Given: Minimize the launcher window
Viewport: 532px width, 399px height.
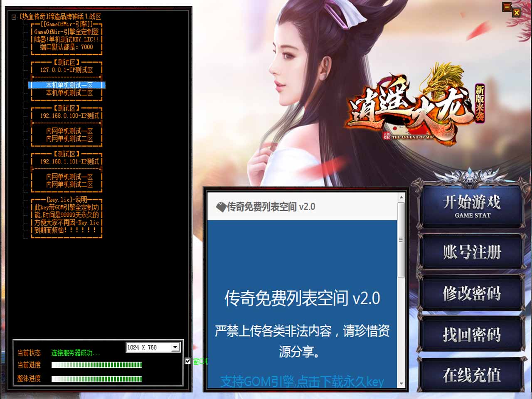Looking at the screenshot, I should coord(507,7).
